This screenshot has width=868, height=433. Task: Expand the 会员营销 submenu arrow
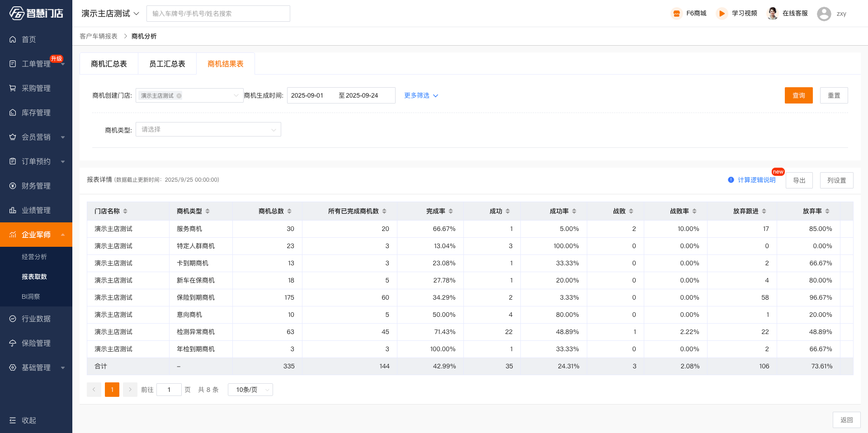(63, 137)
